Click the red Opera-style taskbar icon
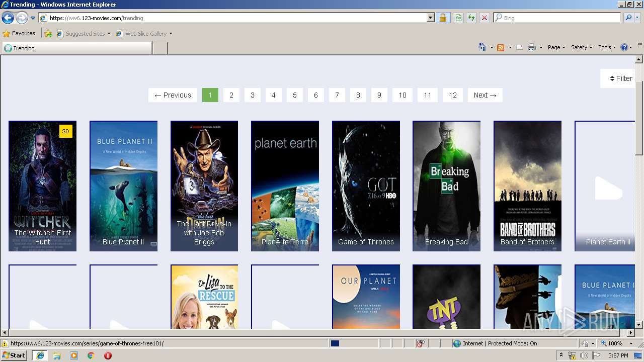This screenshot has width=644, height=362. point(108,355)
